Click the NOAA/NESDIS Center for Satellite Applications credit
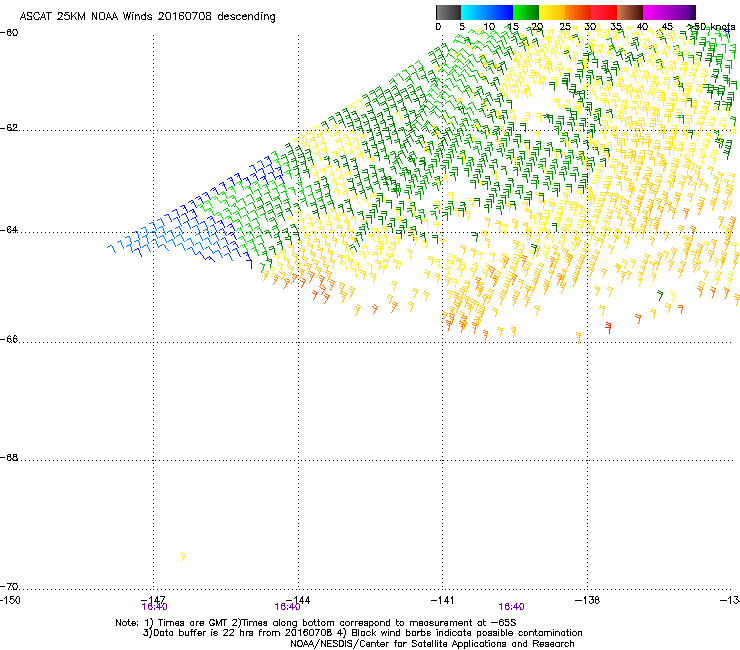The height and width of the screenshot is (650, 740). (432, 644)
